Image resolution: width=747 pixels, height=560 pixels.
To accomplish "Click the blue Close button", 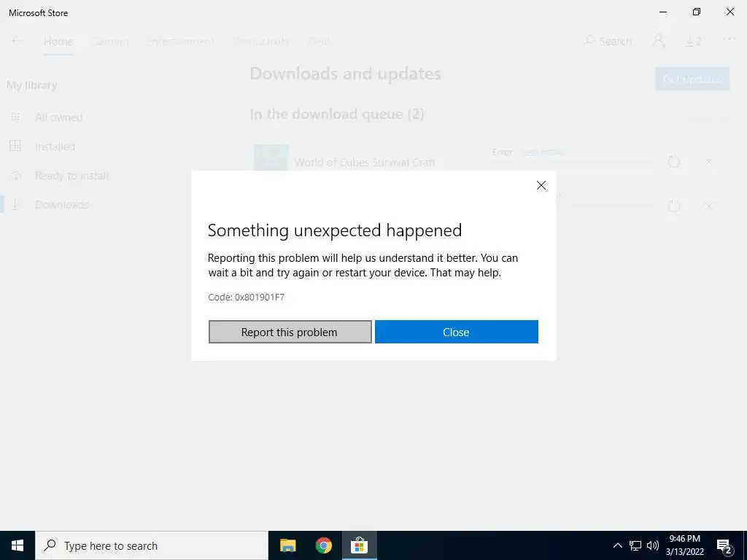I will click(457, 332).
